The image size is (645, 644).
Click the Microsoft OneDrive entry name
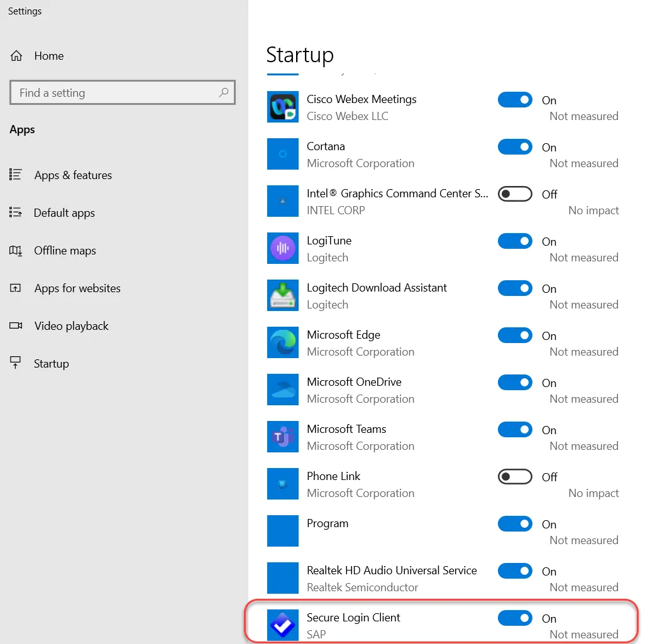point(354,382)
